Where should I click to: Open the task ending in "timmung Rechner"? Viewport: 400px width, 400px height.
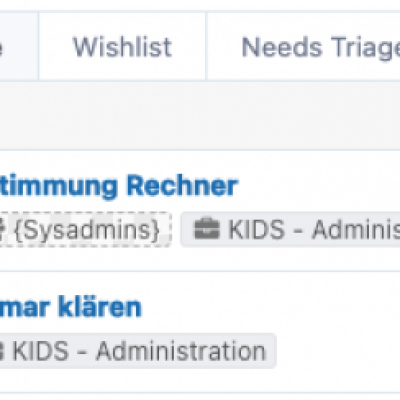[118, 185]
